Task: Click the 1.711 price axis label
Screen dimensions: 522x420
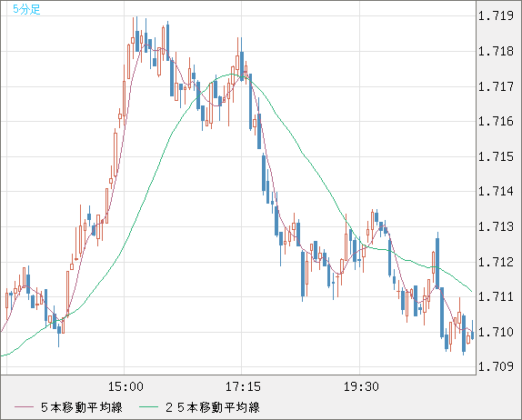Action: 496,296
